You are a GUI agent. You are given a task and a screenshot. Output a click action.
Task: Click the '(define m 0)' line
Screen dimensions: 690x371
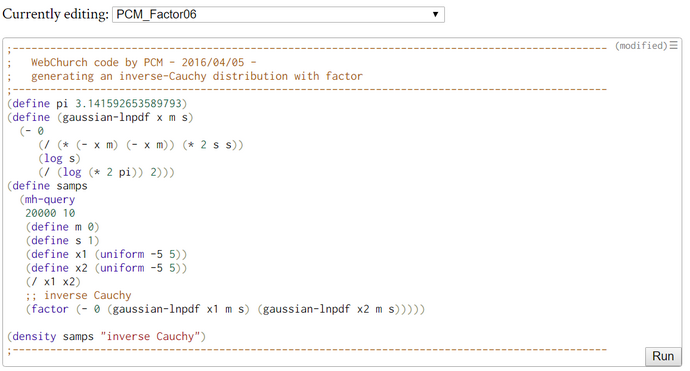pyautogui.click(x=62, y=227)
